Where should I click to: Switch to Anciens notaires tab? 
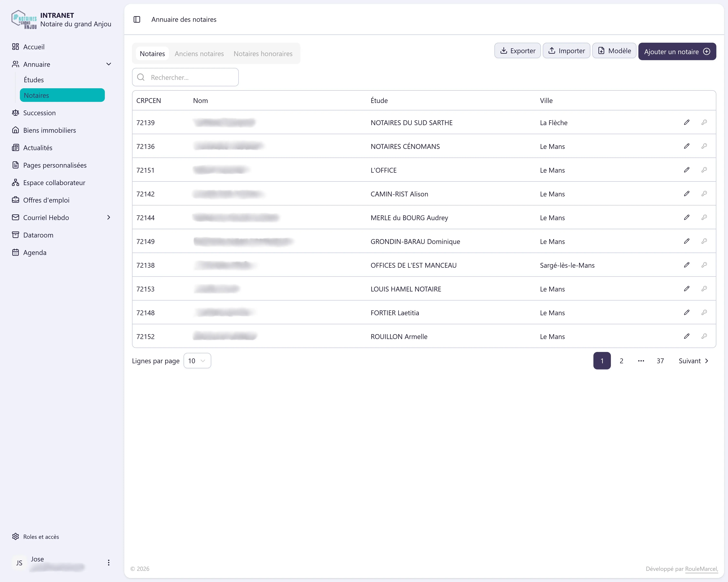(199, 54)
